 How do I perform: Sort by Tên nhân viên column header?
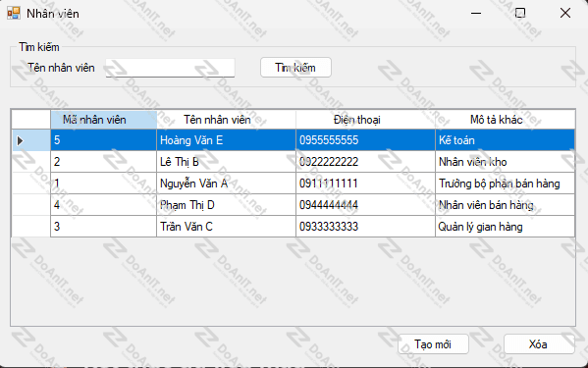[226, 120]
